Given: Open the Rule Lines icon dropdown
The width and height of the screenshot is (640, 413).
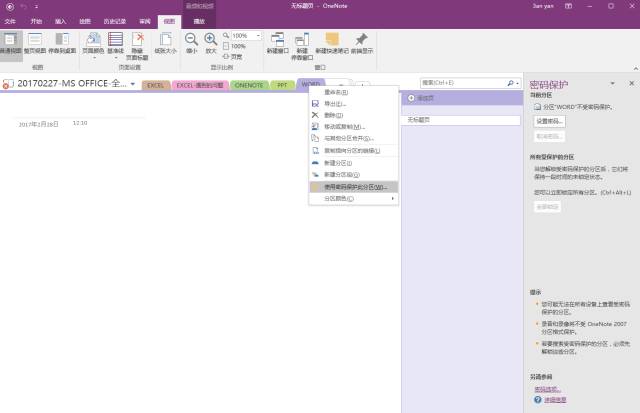Looking at the screenshot, I should (116, 45).
